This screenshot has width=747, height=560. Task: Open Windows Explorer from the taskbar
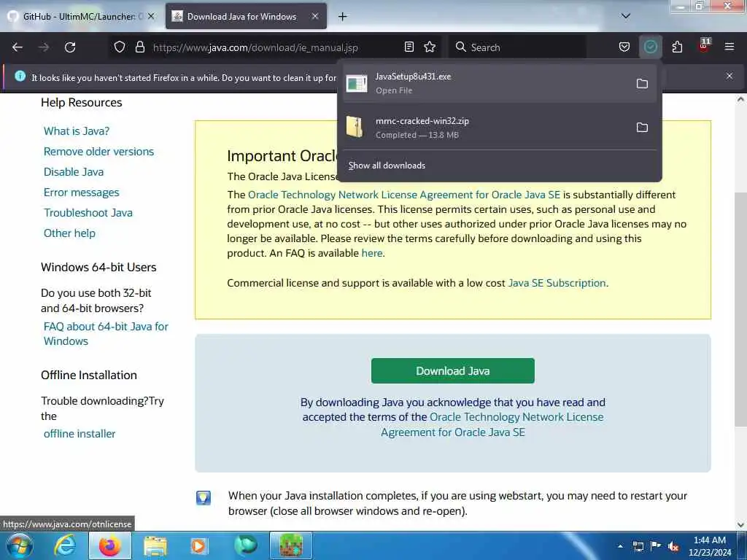(x=155, y=545)
